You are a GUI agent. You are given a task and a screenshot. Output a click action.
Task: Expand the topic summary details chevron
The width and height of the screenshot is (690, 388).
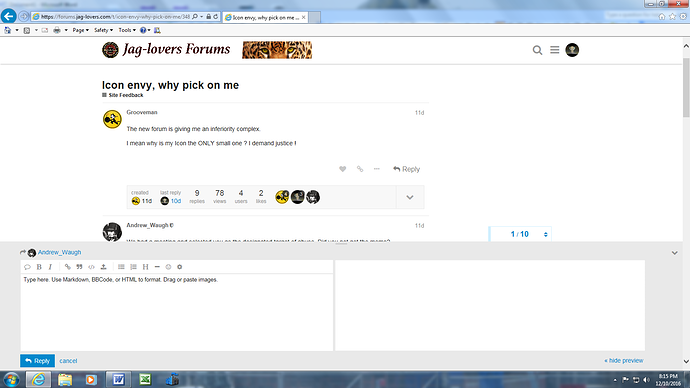point(410,197)
